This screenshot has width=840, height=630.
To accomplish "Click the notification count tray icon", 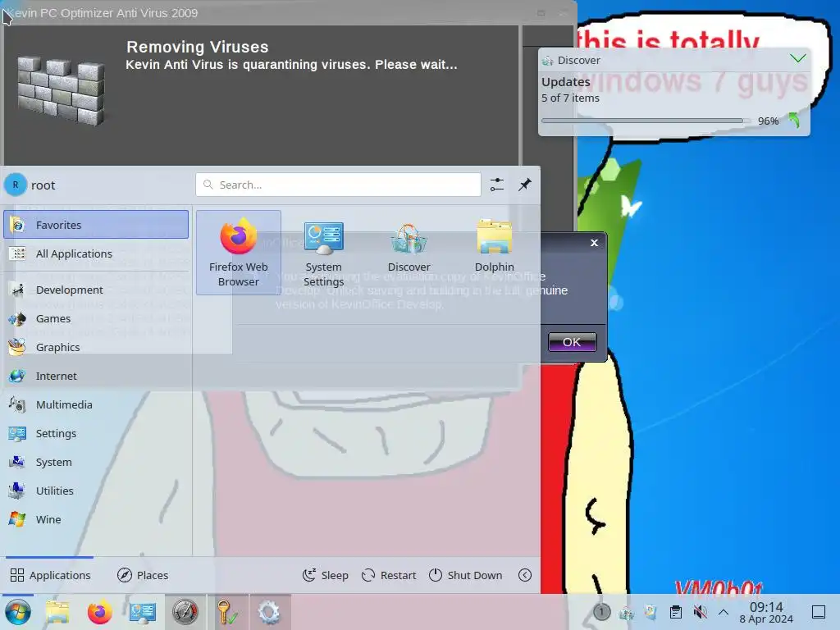I will pyautogui.click(x=601, y=612).
